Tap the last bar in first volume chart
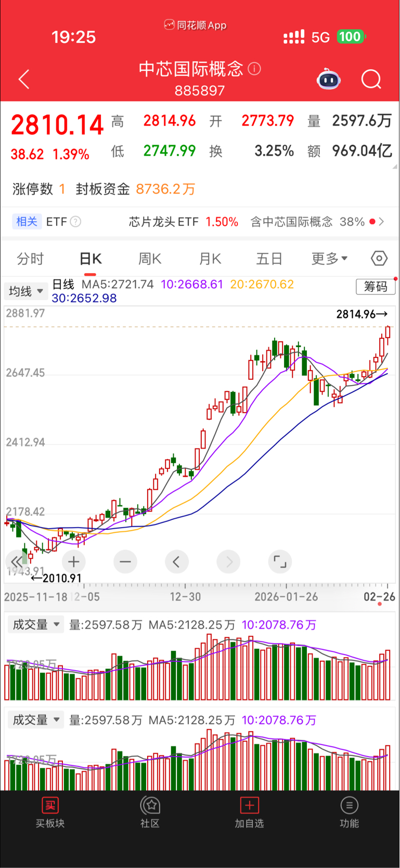Screen dimensions: 400x868 (x=388, y=674)
